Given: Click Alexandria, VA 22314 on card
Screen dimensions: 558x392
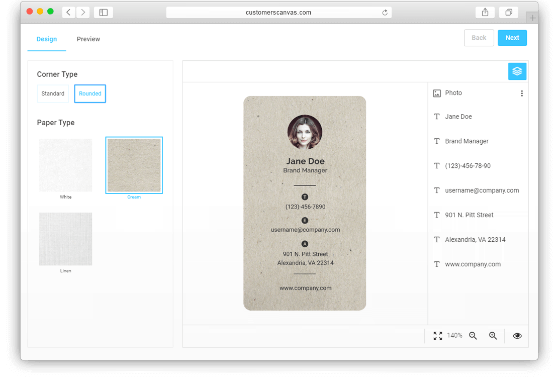Looking at the screenshot, I should point(305,263).
